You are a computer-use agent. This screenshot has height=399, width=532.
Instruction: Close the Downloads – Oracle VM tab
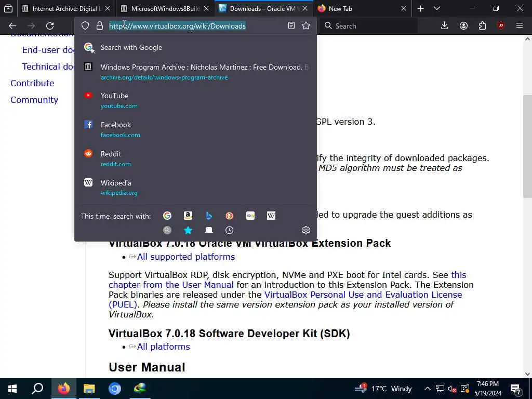[x=305, y=8]
